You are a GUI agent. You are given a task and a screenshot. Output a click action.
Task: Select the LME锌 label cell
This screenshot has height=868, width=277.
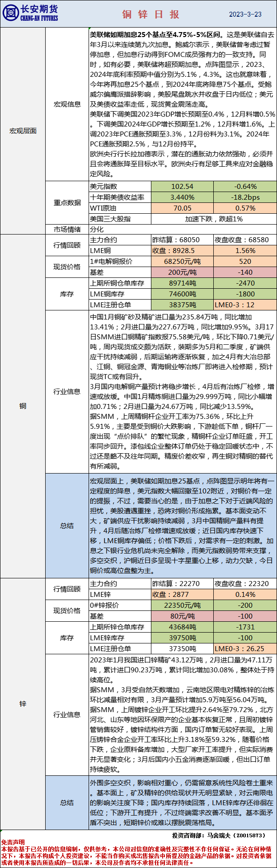pyautogui.click(x=120, y=594)
